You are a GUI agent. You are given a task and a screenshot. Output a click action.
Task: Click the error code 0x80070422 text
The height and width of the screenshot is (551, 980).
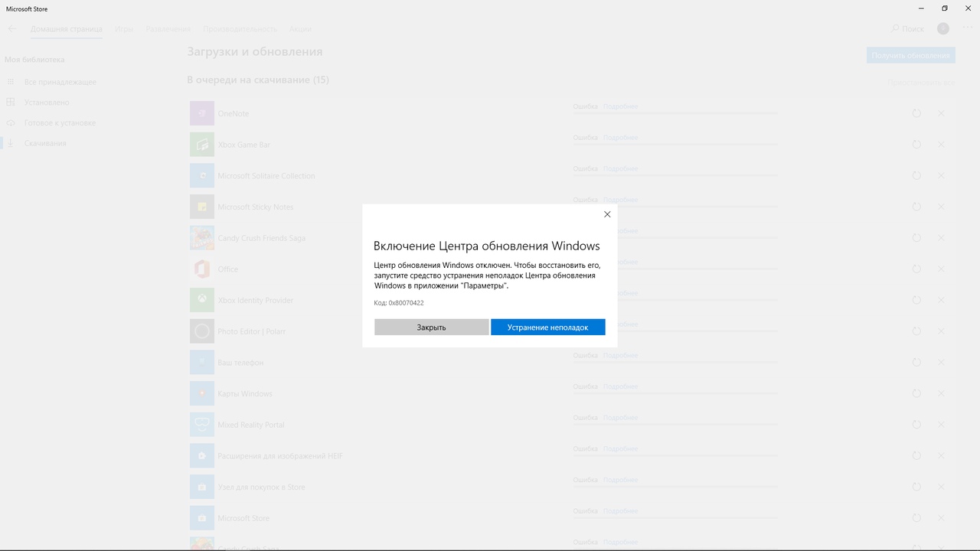point(406,303)
